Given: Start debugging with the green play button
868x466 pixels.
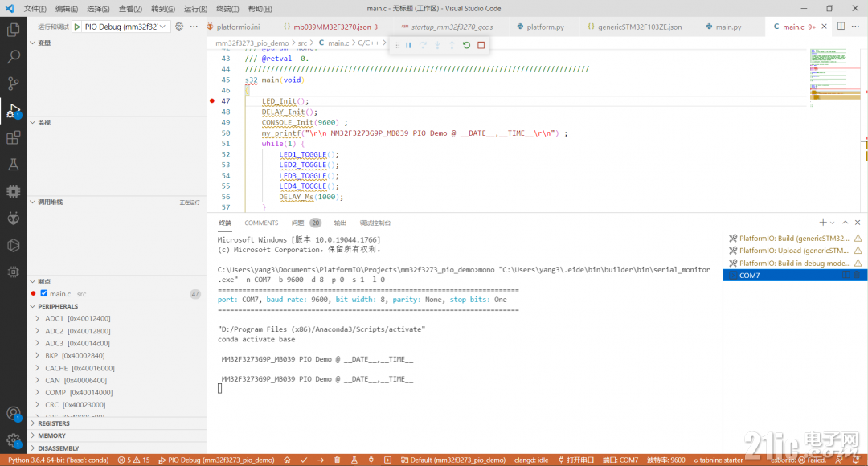Looking at the screenshot, I should [77, 27].
